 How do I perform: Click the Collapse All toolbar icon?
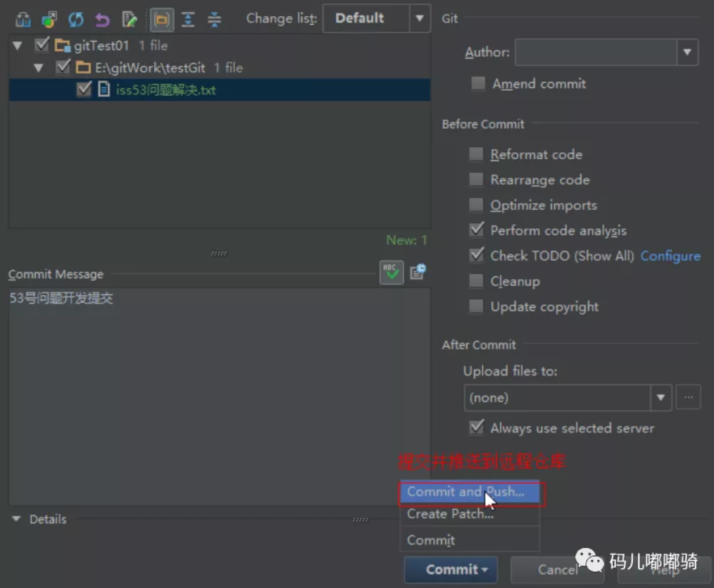[214, 19]
